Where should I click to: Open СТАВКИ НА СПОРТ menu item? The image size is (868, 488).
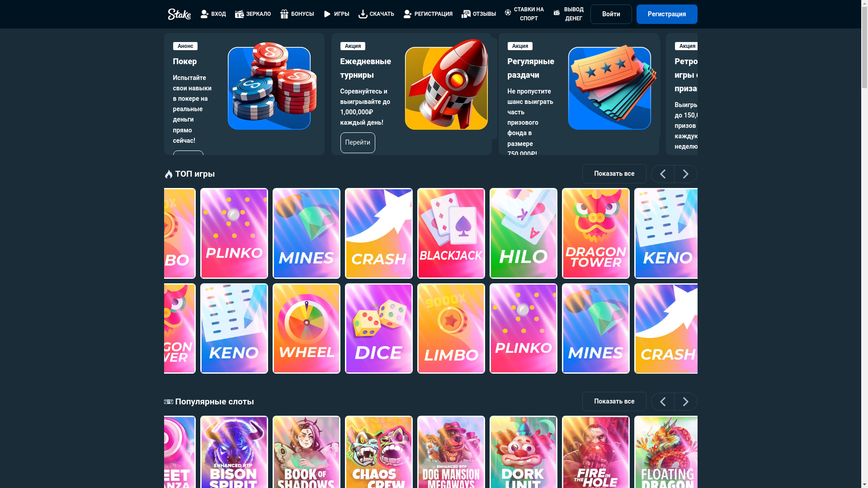click(x=524, y=14)
